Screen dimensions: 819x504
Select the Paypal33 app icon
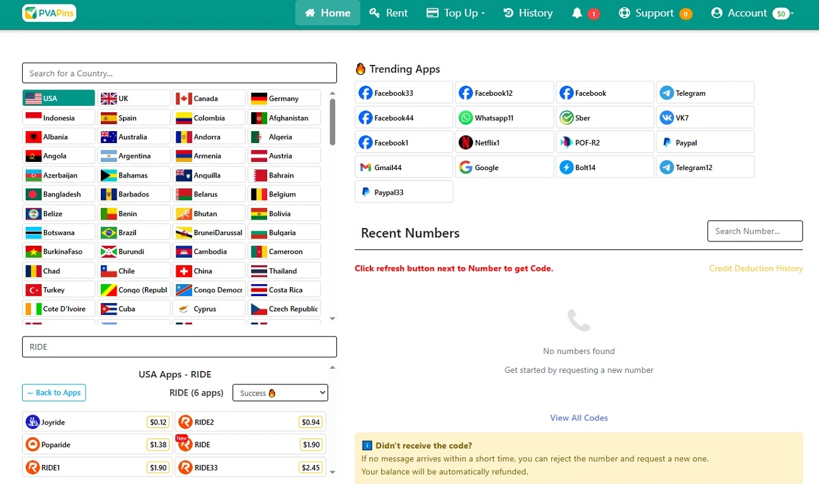point(365,192)
